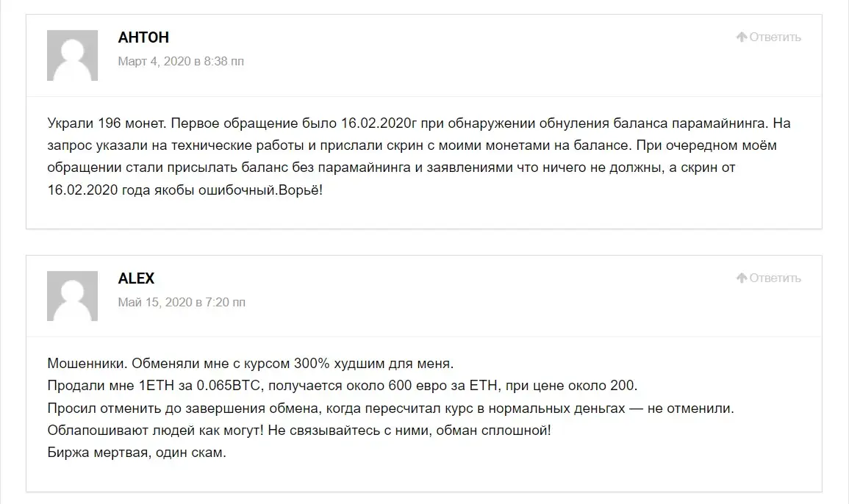Open the Март 4, 2020 comment permalink
The width and height of the screenshot is (849, 504).
181,61
